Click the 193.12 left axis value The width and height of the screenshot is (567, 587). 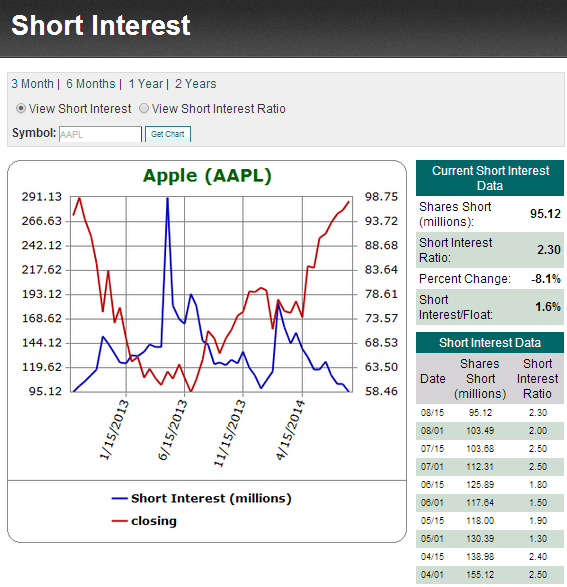point(42,294)
